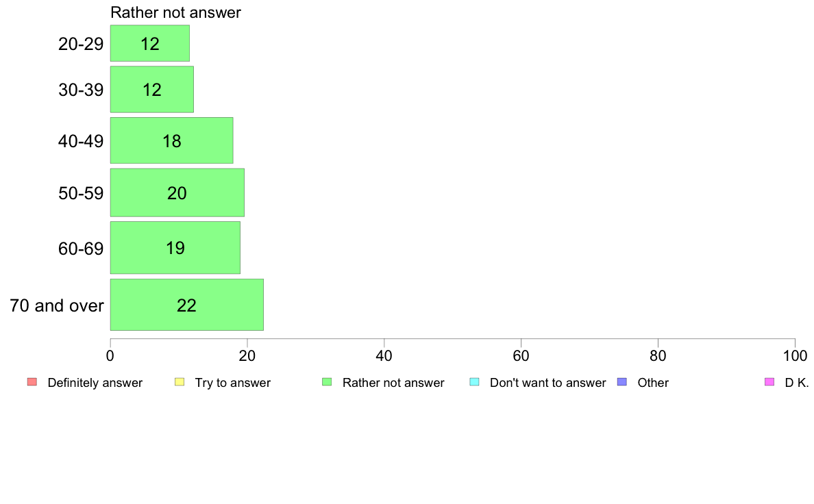Select the 20-29 bar showing 12
Image resolution: width=814 pixels, height=504 pixels.
149,44
